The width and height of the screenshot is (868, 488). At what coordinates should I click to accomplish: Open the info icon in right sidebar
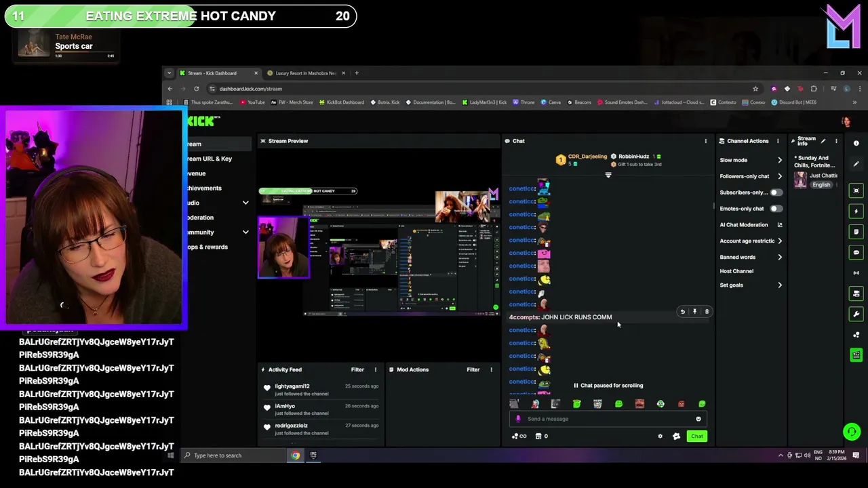point(856,144)
